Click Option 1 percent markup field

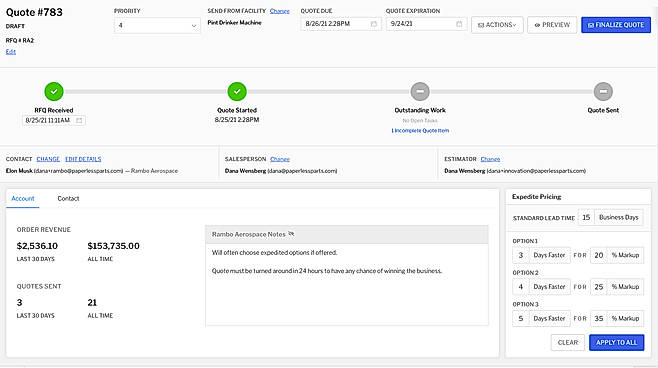[598, 255]
